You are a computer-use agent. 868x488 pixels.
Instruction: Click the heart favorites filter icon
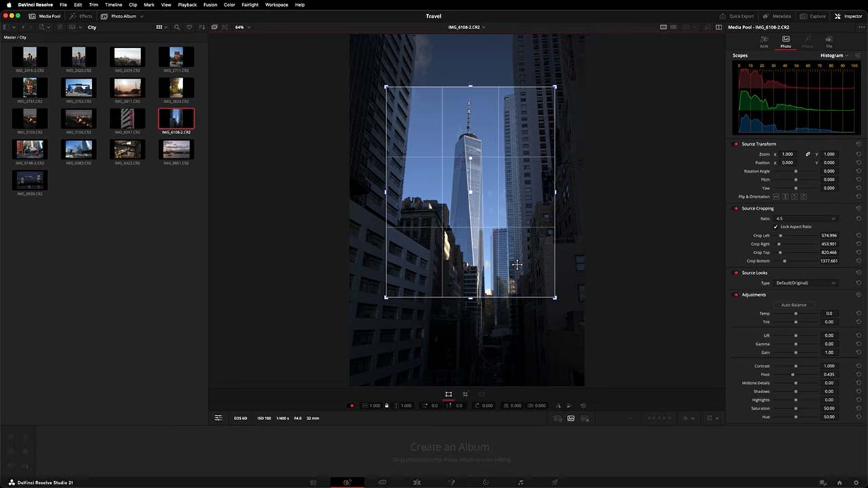point(189,27)
